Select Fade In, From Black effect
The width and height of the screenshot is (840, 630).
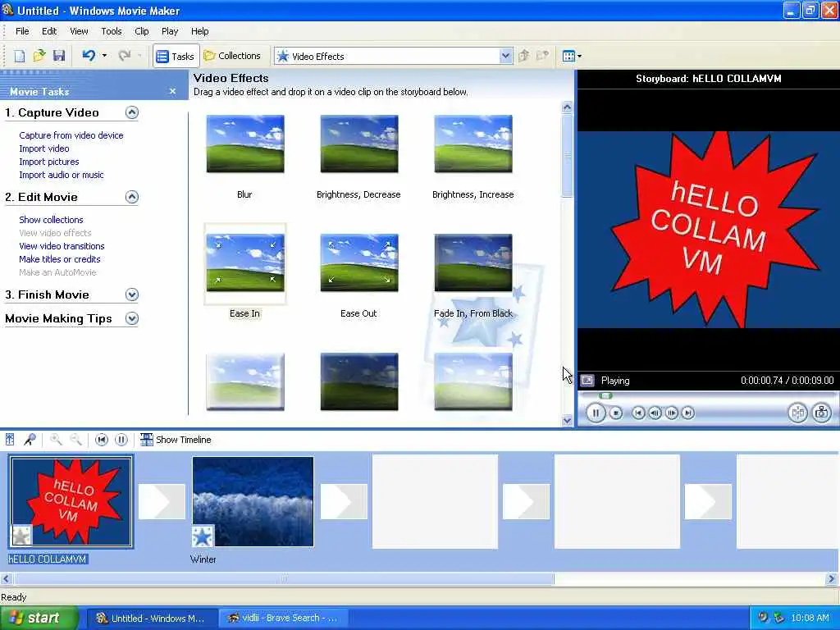pos(473,263)
